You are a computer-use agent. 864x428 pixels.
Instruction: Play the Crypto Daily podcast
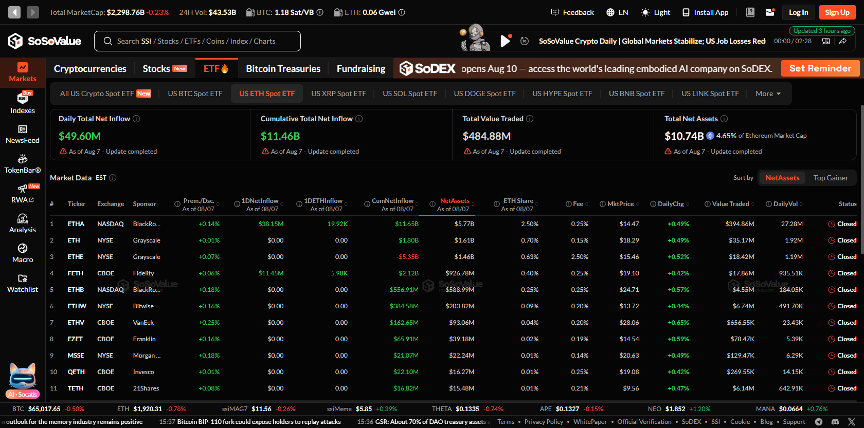pos(505,41)
